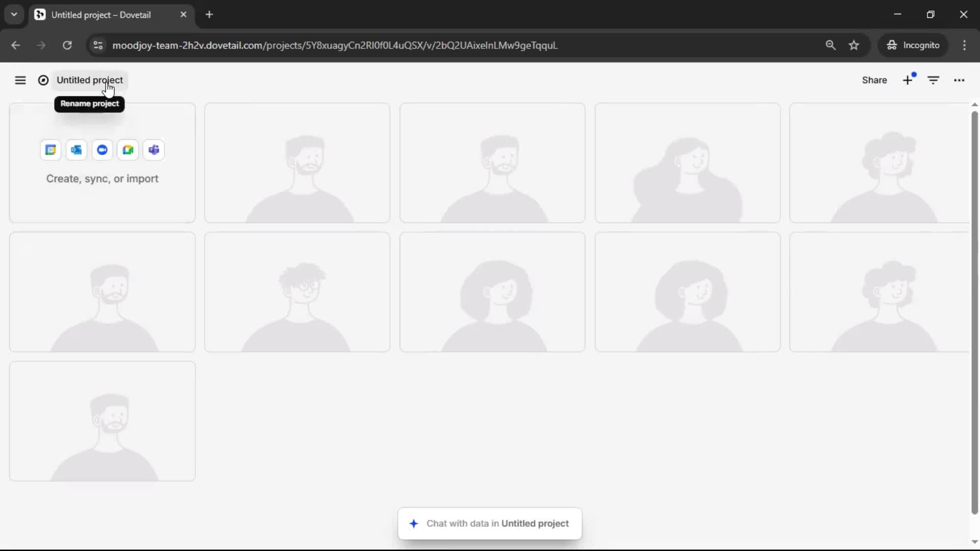Image resolution: width=980 pixels, height=551 pixels.
Task: Open Chrome's three-dot browser menu
Action: pyautogui.click(x=964, y=45)
